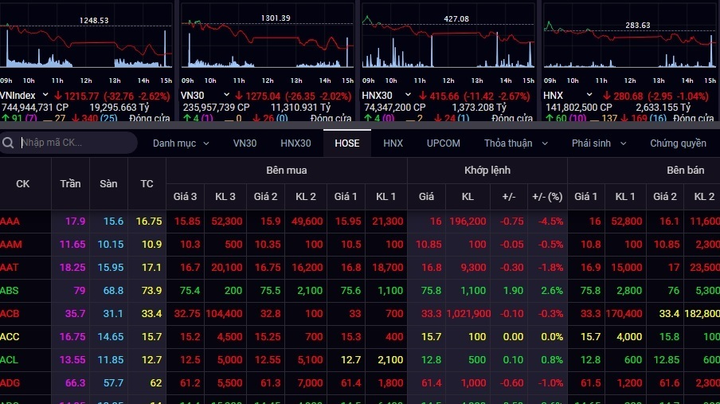Select the AAA stock symbol
720x404 pixels.
(10, 221)
